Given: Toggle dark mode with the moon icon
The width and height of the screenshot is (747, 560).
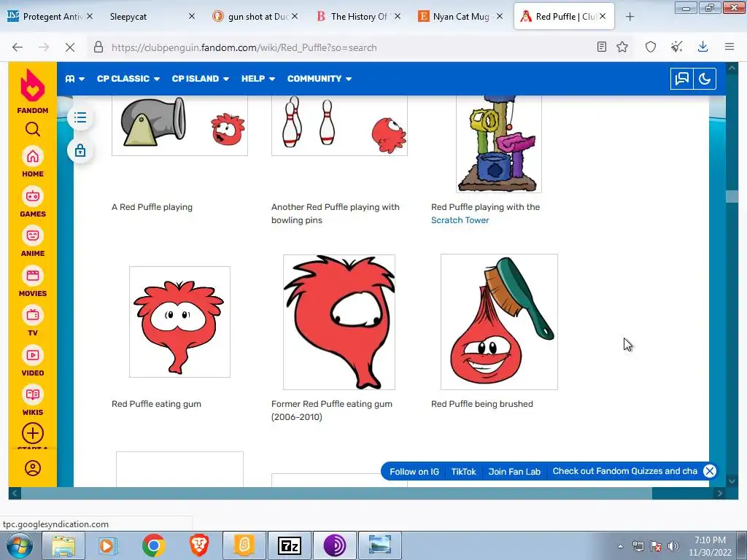Looking at the screenshot, I should (x=705, y=79).
